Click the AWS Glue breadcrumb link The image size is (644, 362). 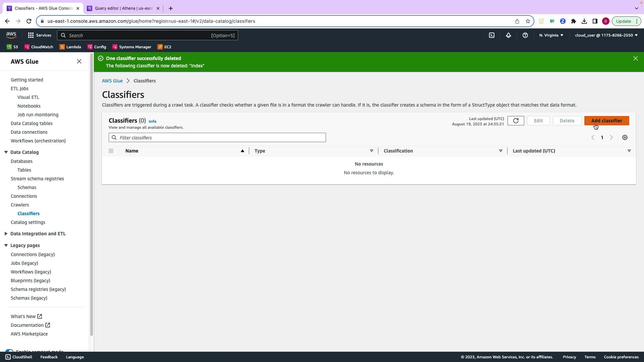tap(112, 81)
